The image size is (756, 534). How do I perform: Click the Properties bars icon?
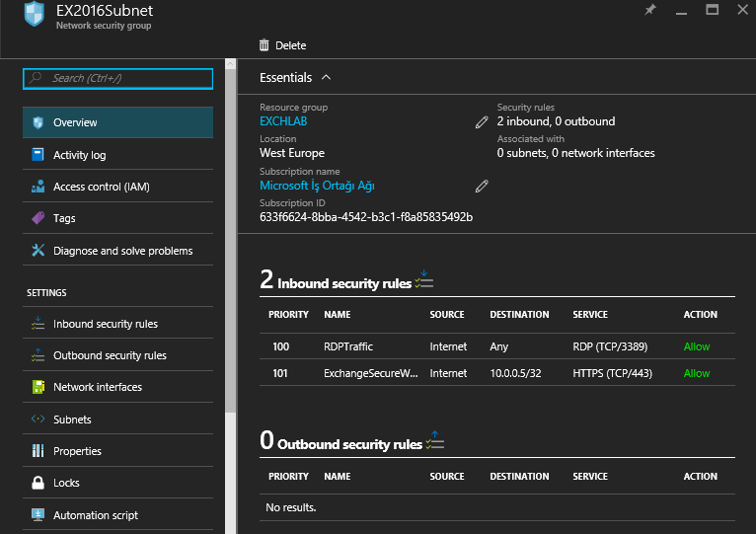[38, 450]
